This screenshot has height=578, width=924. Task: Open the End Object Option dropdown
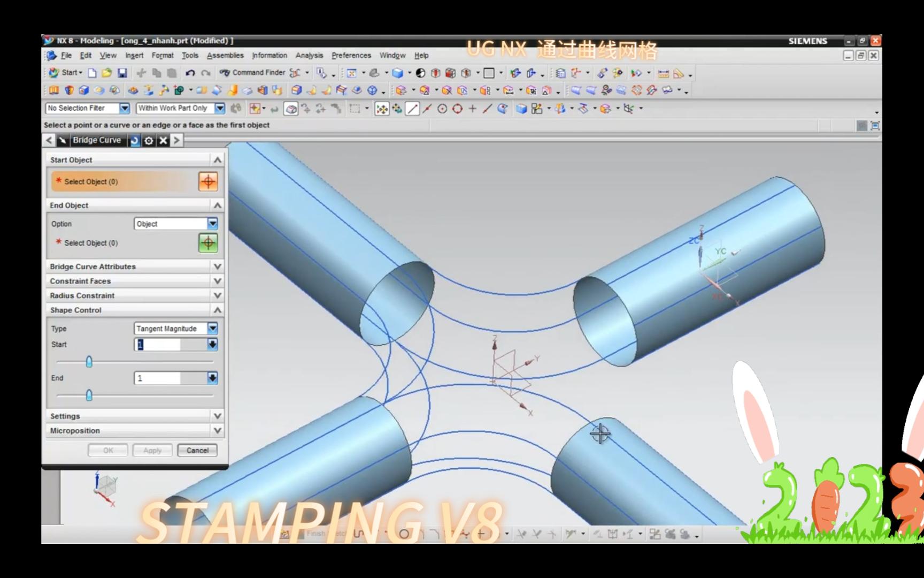click(x=212, y=224)
